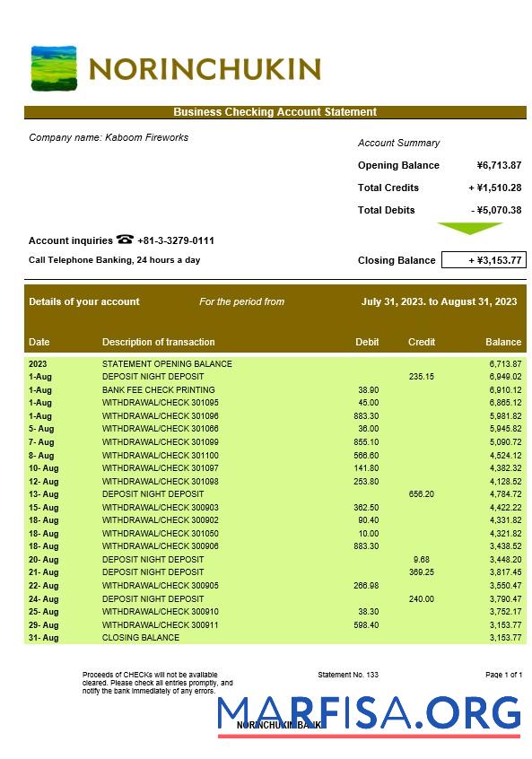The image size is (532, 759).
Task: Click the Debit column header
Action: (x=367, y=342)
